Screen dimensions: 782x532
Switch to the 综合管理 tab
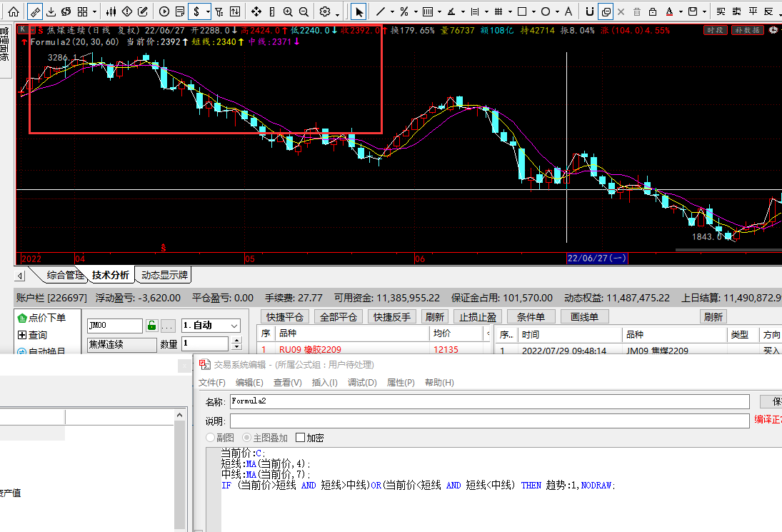click(65, 275)
